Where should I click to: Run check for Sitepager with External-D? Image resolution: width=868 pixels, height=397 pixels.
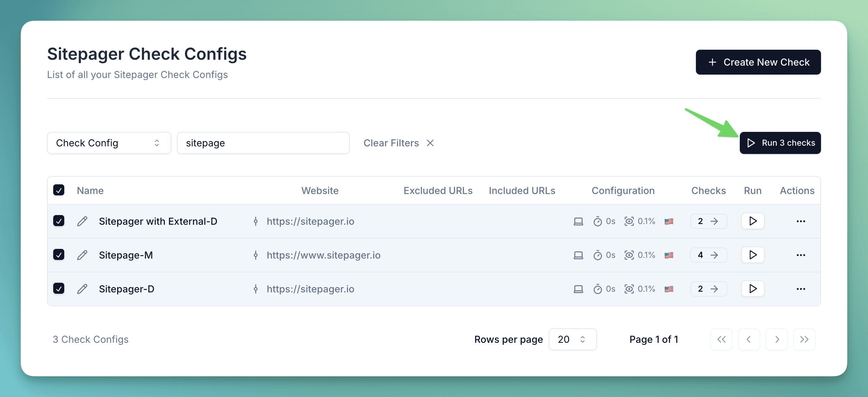[x=753, y=221]
